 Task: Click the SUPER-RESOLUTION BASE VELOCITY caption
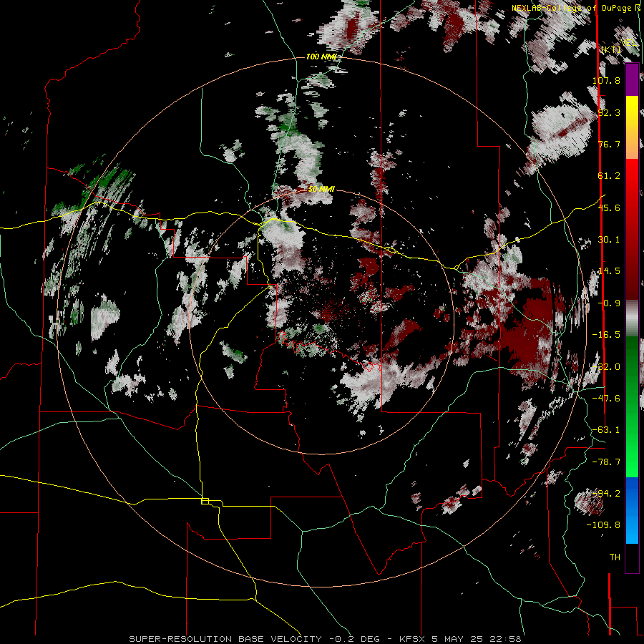(227, 639)
